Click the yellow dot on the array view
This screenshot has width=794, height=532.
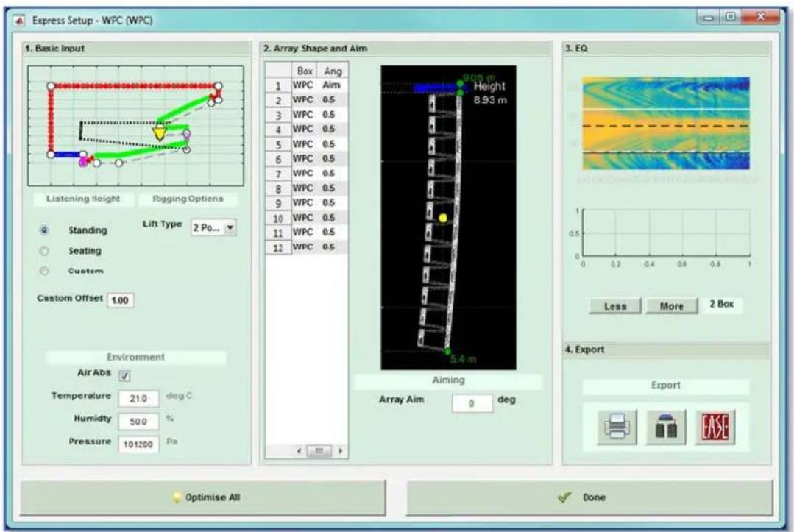click(x=443, y=218)
